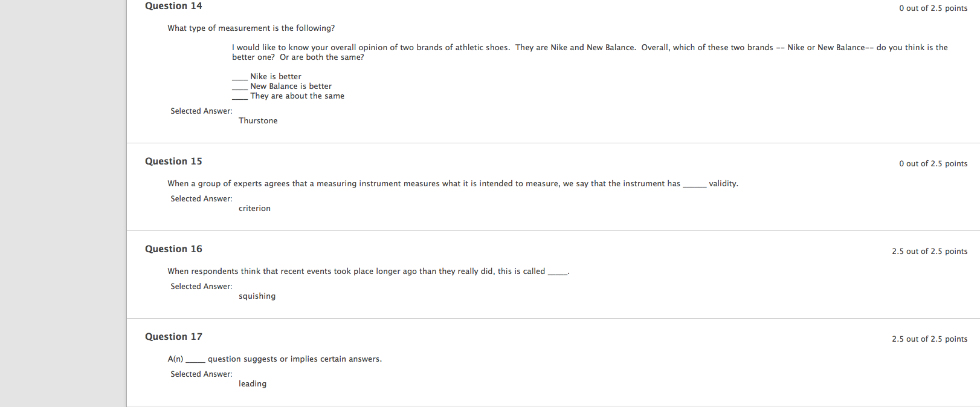Image resolution: width=980 pixels, height=407 pixels.
Task: Click the Question 16 heading
Action: (x=173, y=249)
